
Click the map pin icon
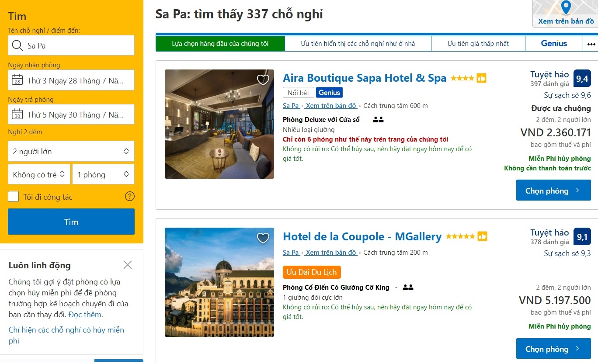point(566,7)
